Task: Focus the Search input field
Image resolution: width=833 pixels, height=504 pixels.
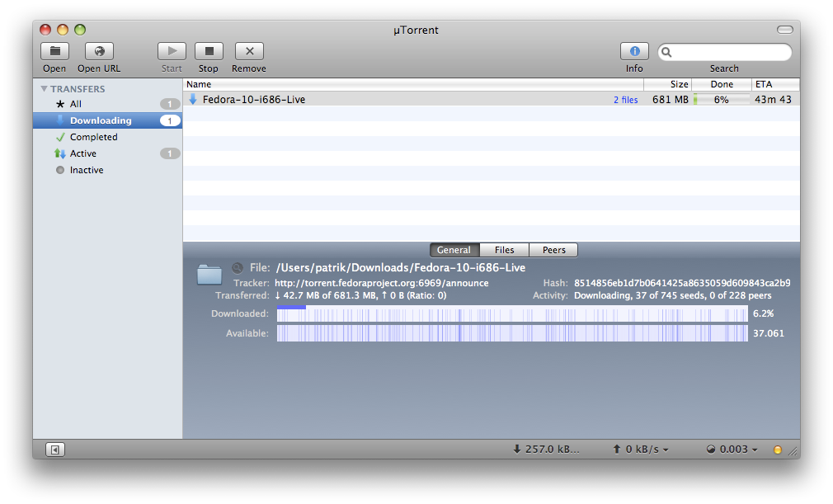Action: [725, 52]
